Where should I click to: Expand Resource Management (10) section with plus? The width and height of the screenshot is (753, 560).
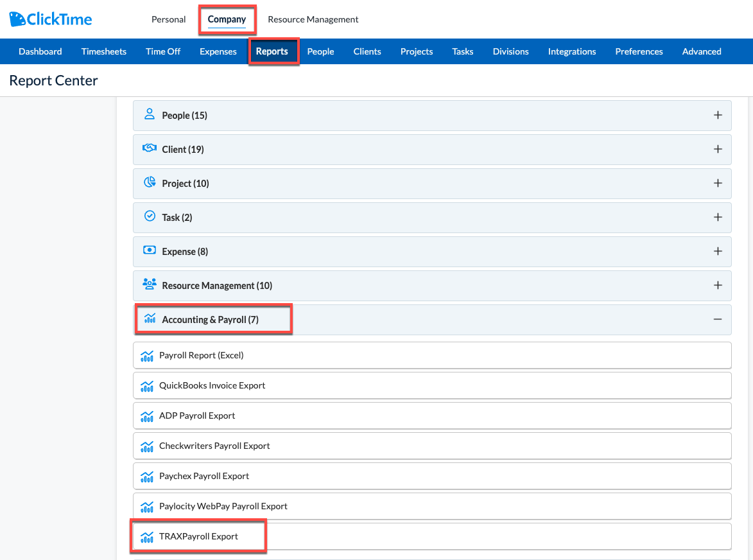(718, 285)
